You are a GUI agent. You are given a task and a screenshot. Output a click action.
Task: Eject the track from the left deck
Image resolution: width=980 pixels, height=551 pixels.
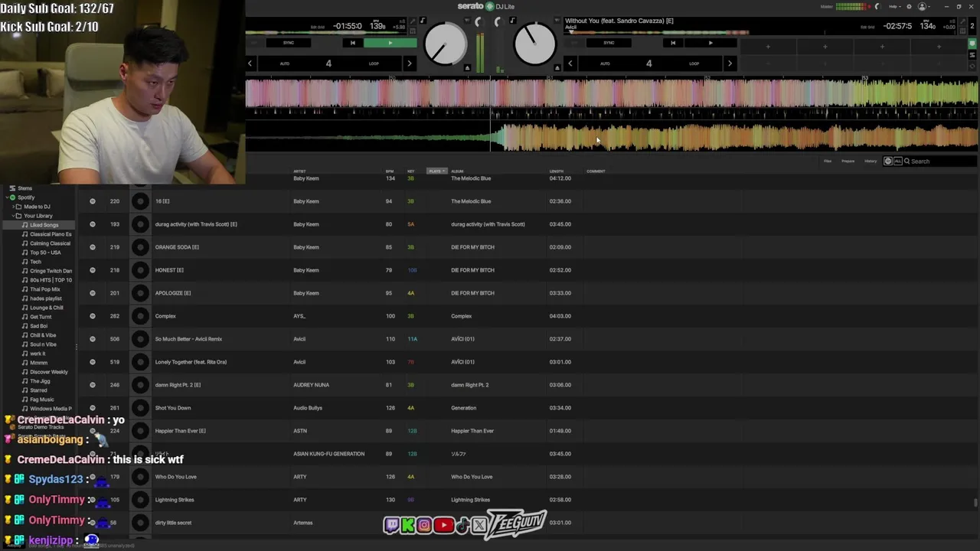(x=468, y=67)
